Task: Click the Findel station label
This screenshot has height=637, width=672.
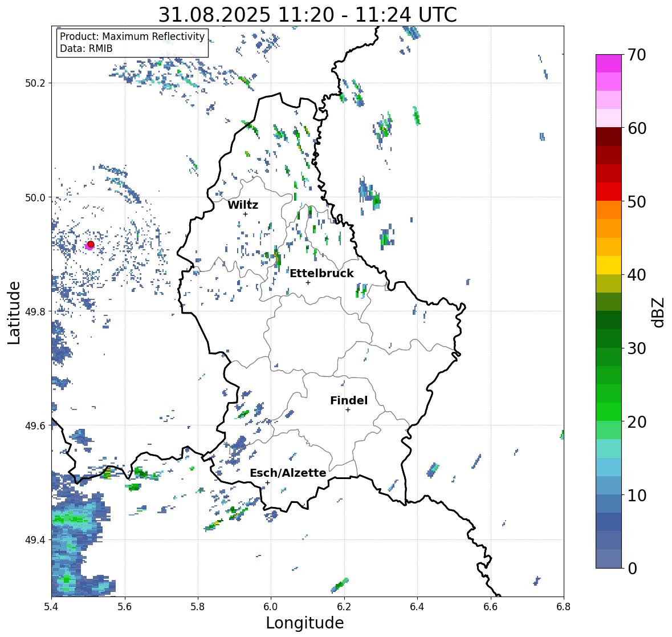Action: (349, 400)
